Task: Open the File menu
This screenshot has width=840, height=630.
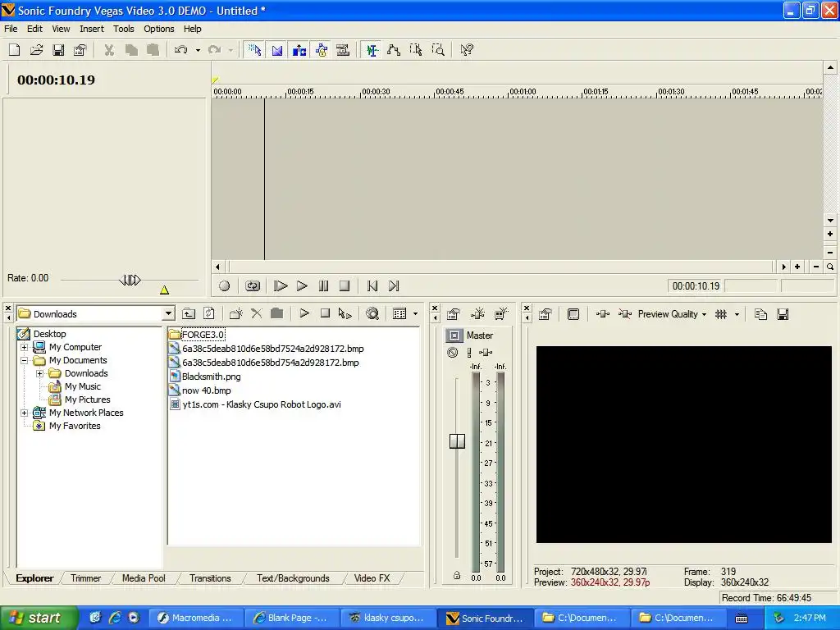Action: [x=11, y=29]
